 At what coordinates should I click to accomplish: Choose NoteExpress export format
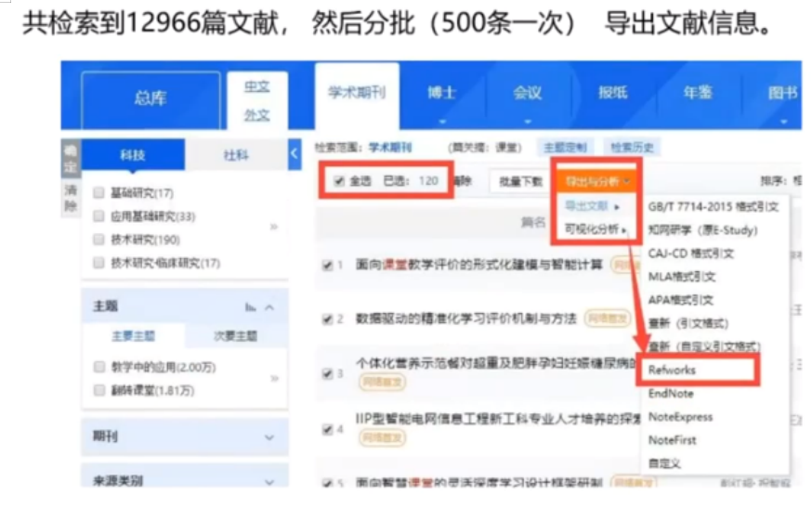[680, 417]
